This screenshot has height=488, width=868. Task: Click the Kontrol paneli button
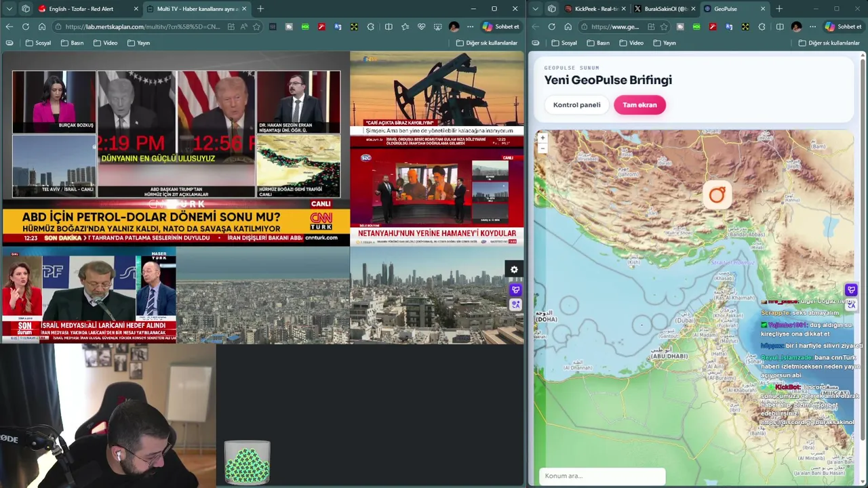tap(576, 105)
